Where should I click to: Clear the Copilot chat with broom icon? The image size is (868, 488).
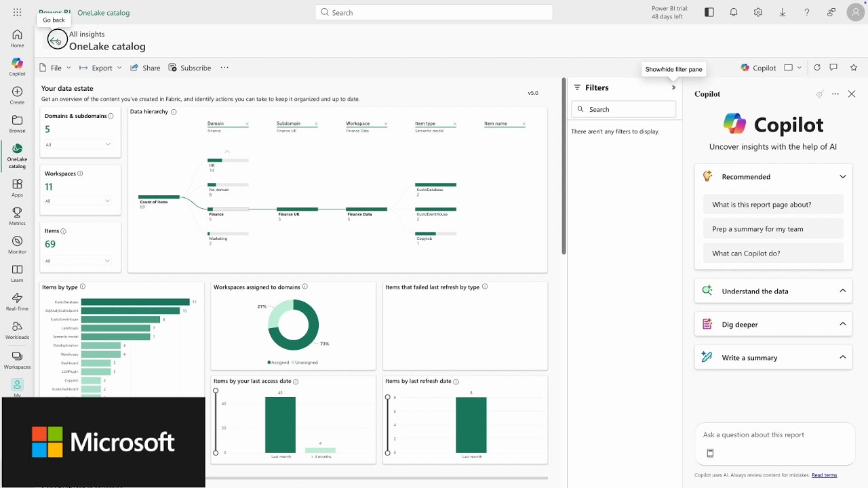820,94
